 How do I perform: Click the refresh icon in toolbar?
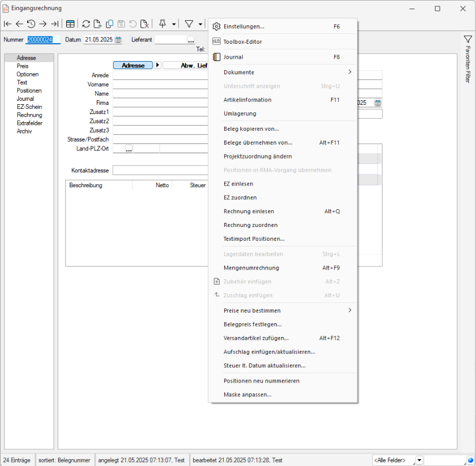(86, 24)
